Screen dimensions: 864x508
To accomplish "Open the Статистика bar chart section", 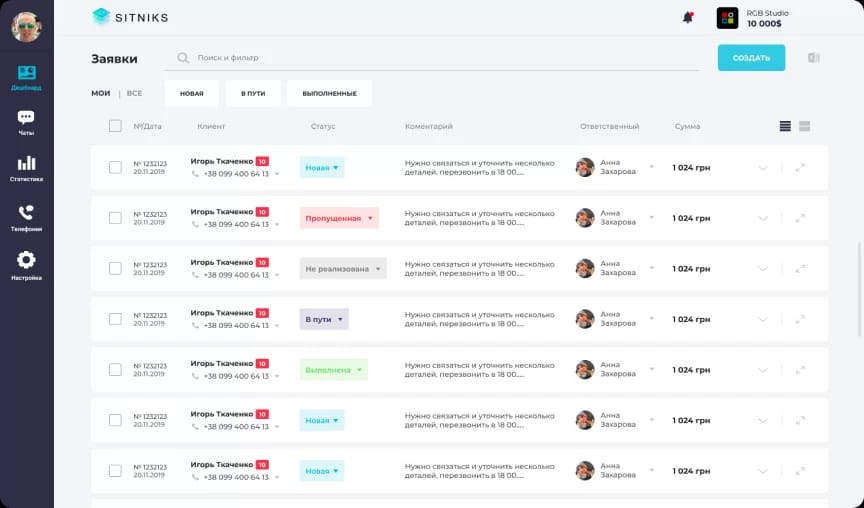I will [x=26, y=169].
